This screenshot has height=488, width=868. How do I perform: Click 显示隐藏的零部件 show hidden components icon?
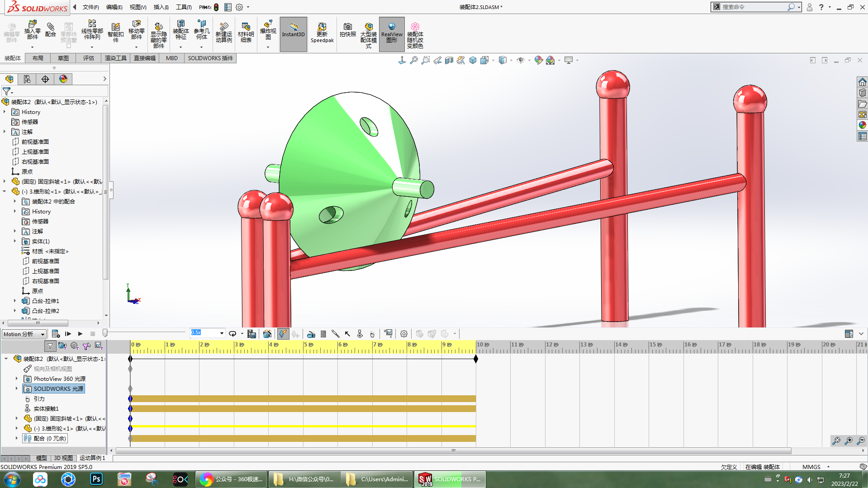pos(158,35)
